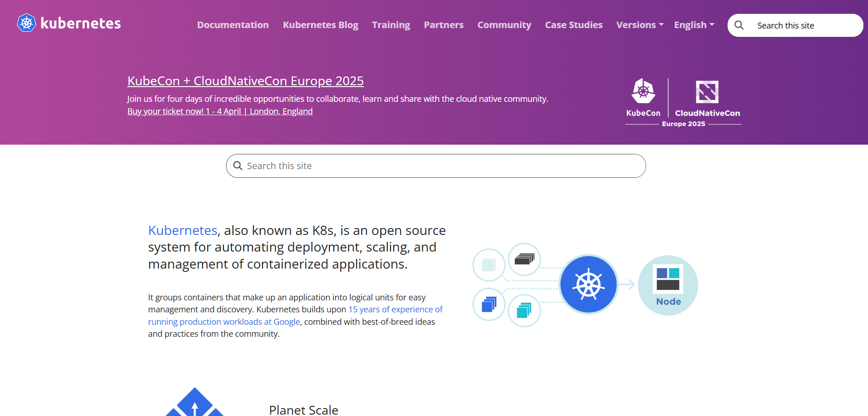The height and width of the screenshot is (416, 868).
Task: Click the magnifier icon in header search
Action: coord(739,25)
